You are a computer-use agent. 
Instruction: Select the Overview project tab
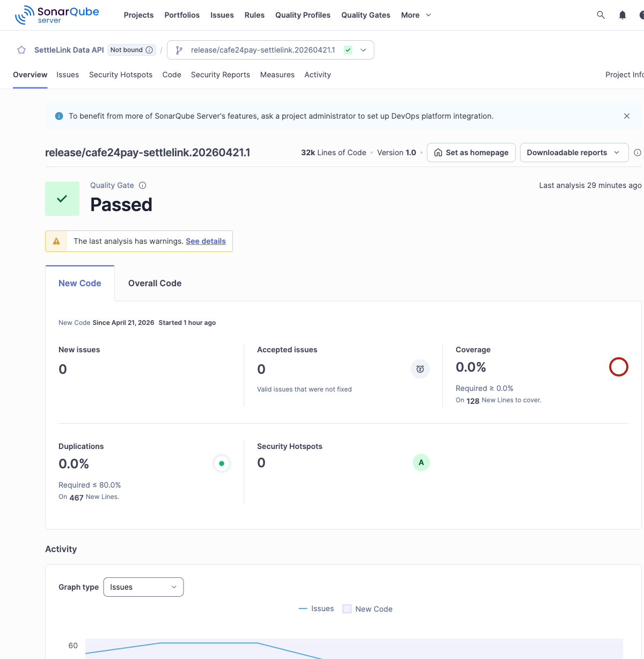coord(30,75)
